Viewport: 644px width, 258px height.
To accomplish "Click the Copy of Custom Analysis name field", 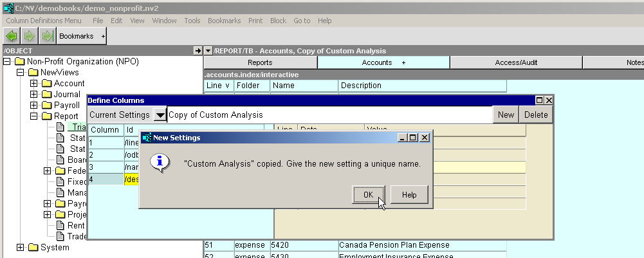I will pyautogui.click(x=328, y=115).
